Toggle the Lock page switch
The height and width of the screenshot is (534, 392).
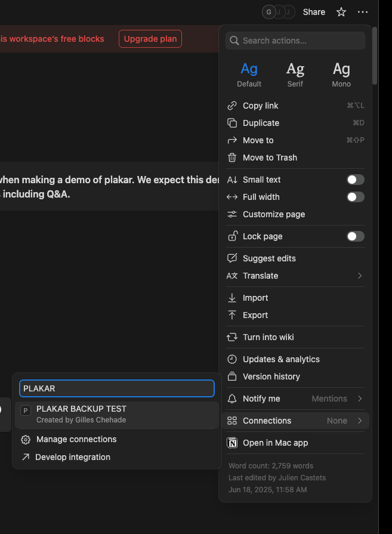click(355, 236)
